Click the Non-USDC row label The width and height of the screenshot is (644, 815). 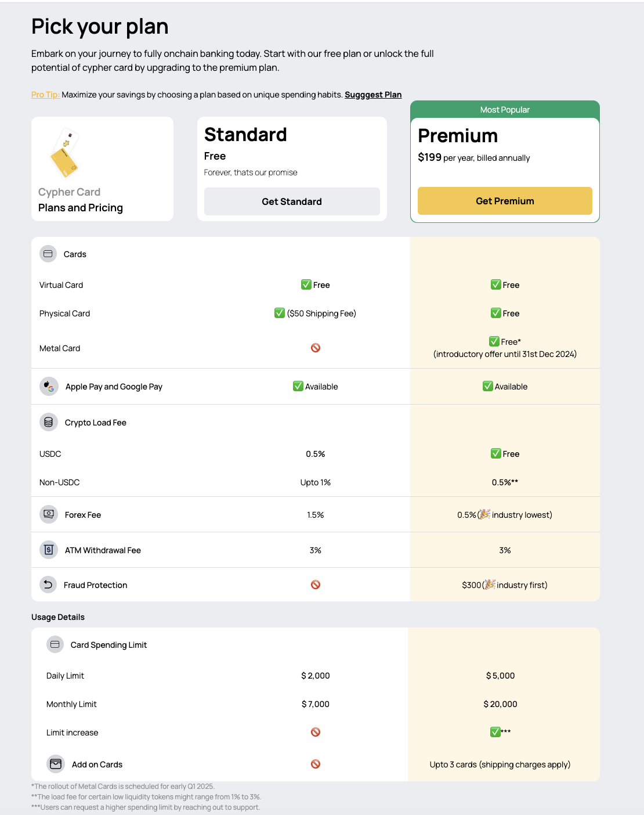tap(59, 482)
